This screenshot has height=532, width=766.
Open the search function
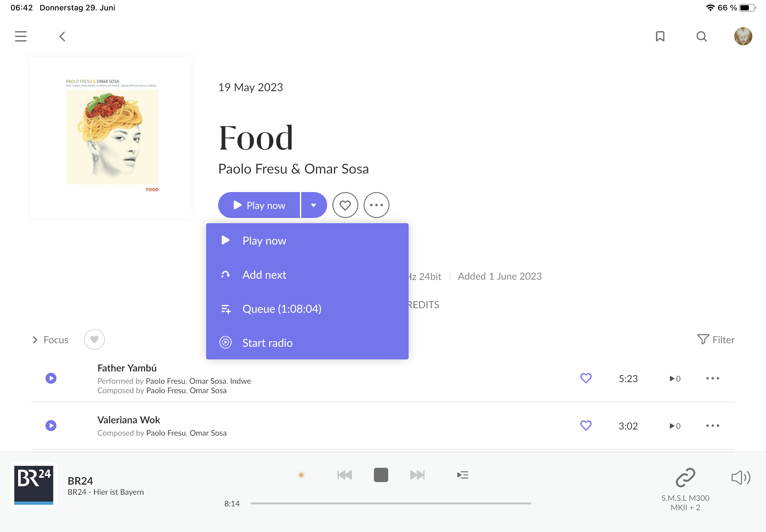coord(702,36)
